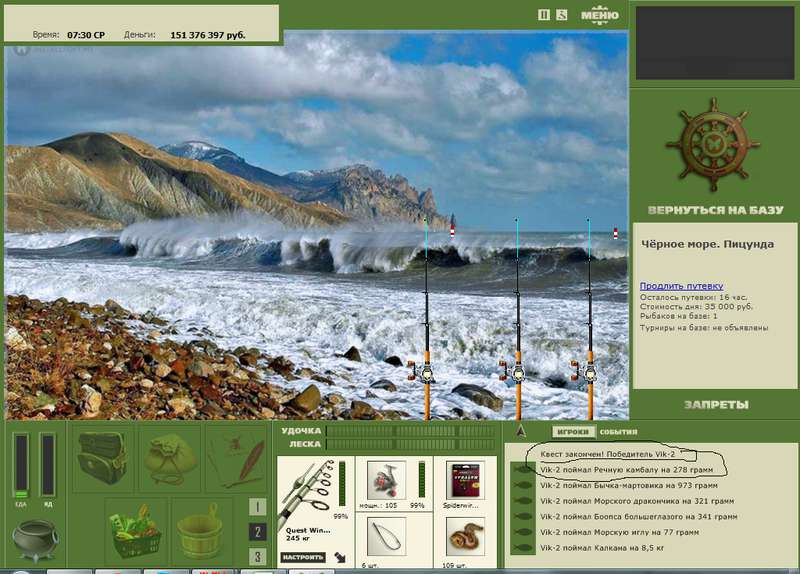The width and height of the screenshot is (800, 574).
Task: Open the fish keepnet sack icon
Action: click(170, 458)
